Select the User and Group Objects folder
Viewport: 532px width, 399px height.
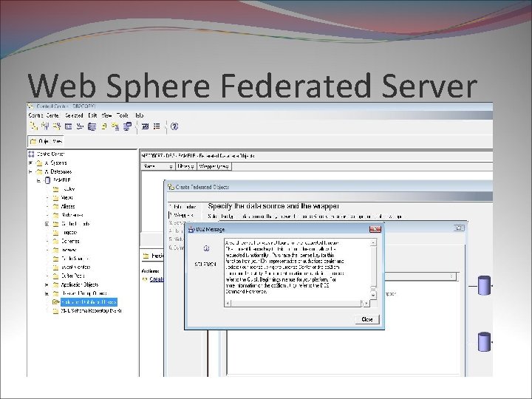[83, 293]
